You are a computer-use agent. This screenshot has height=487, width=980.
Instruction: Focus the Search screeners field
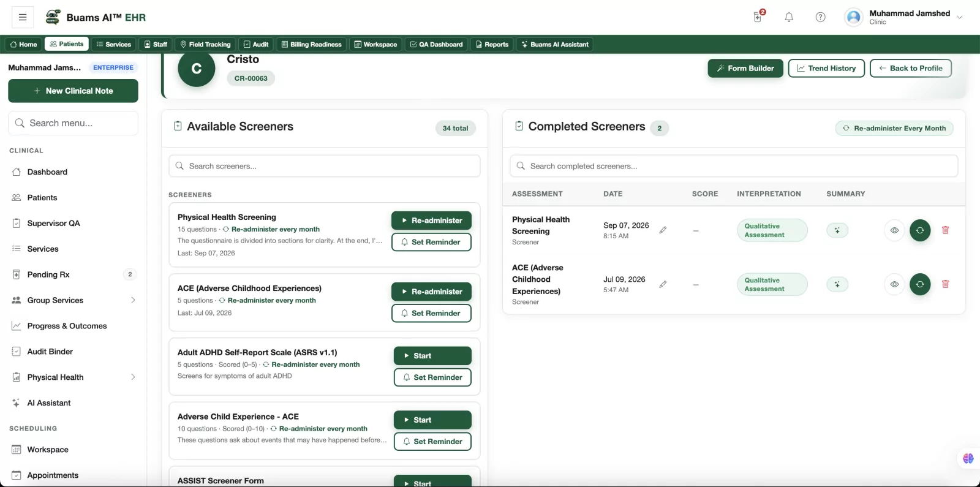pos(325,166)
